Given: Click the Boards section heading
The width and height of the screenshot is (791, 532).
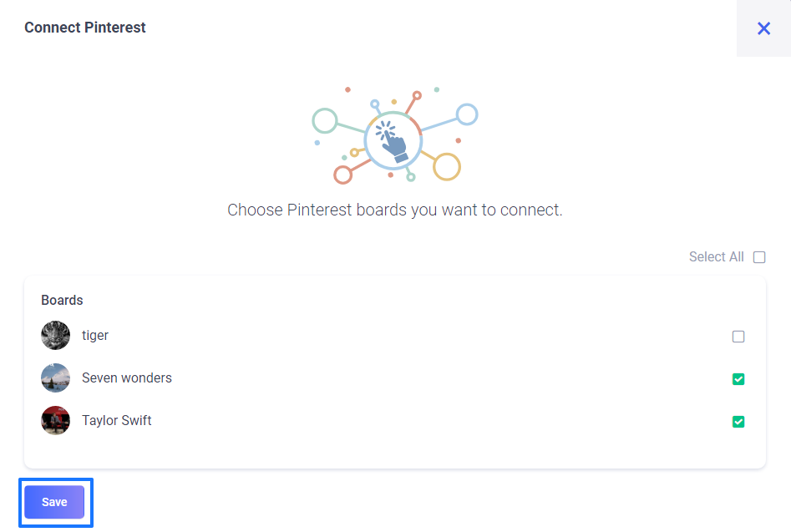Looking at the screenshot, I should [62, 300].
